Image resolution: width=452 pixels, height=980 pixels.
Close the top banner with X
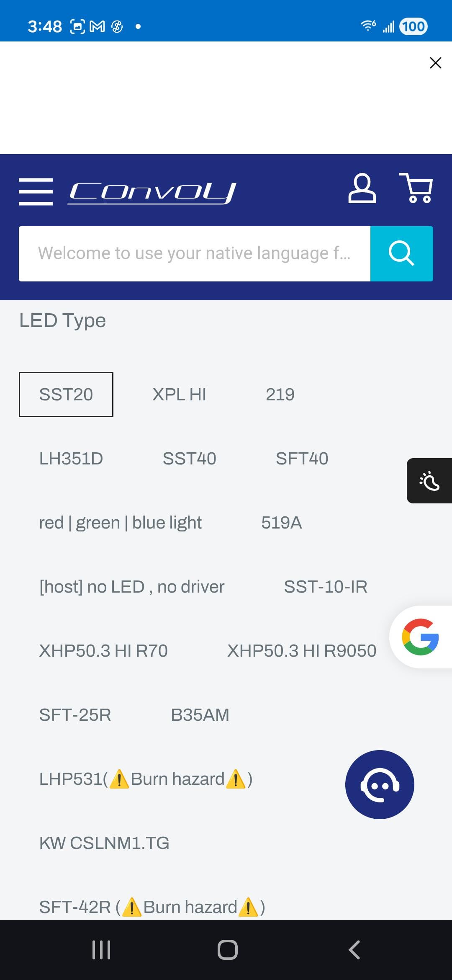436,63
